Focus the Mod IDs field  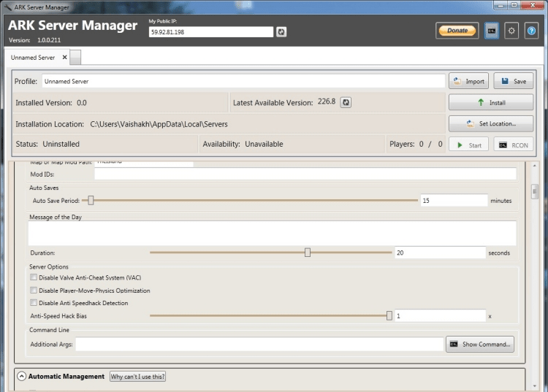pyautogui.click(x=305, y=174)
